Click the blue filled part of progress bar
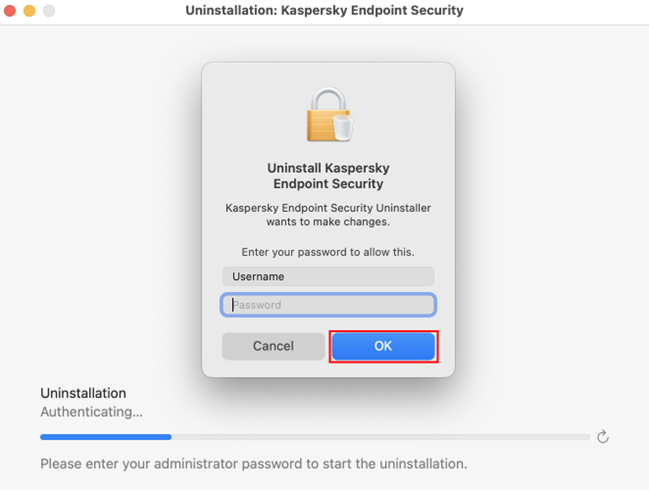 tap(105, 437)
